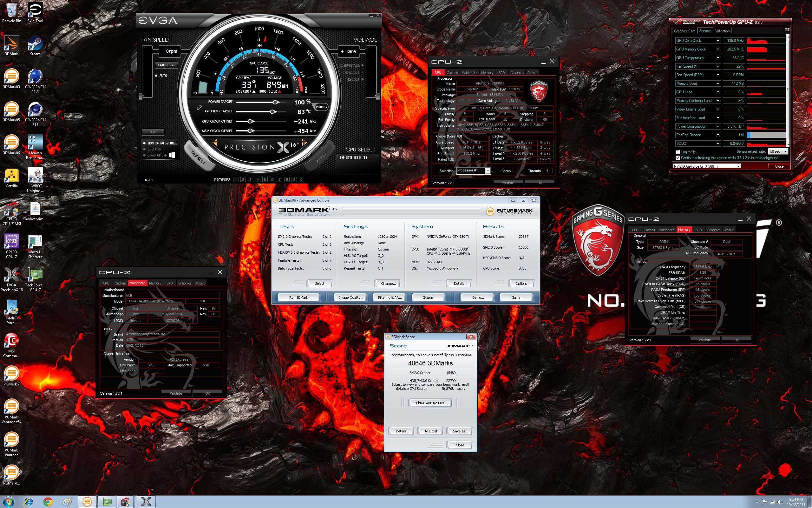Switch to Validation tab in GPU-Z
The image size is (812, 508).
(x=722, y=31)
